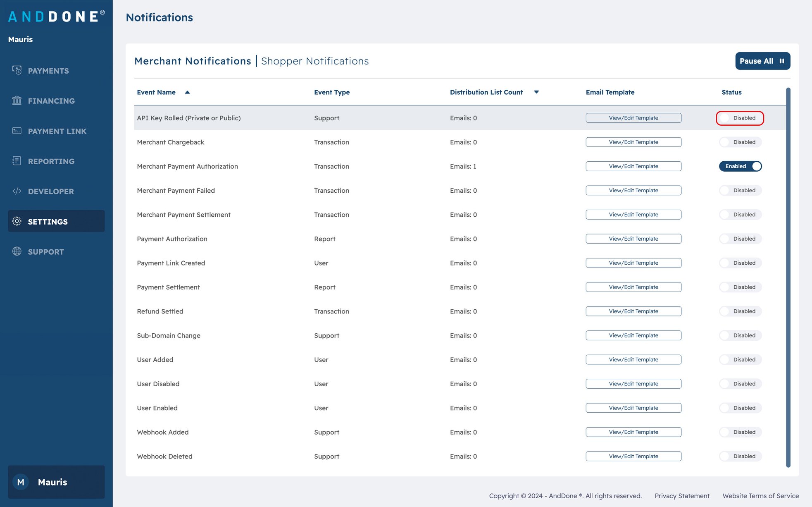Click the Developer code brackets icon
Screen dimensions: 812x507
(17, 191)
